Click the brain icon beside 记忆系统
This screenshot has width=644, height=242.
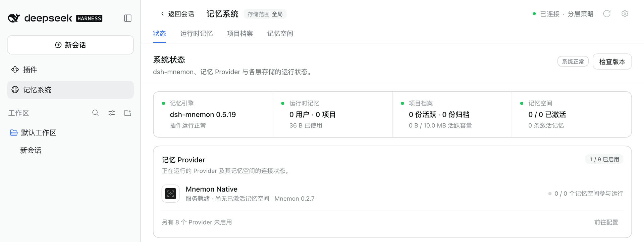[x=15, y=90]
